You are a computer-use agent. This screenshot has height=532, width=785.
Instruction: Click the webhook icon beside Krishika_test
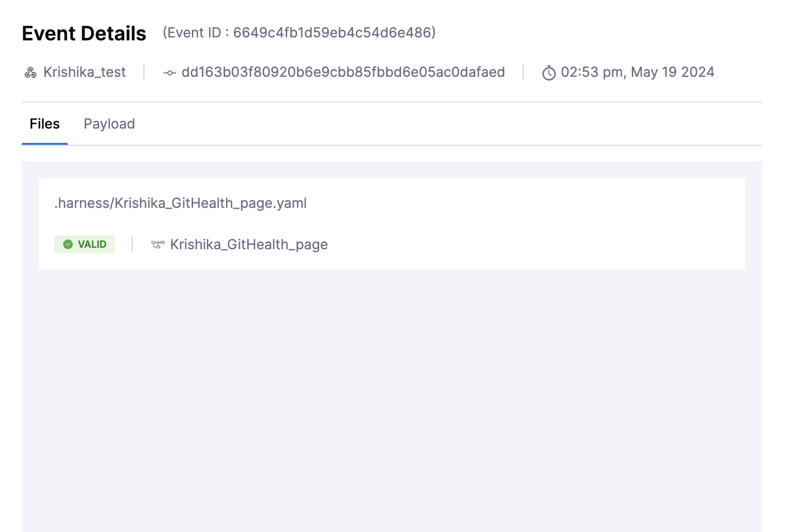point(31,73)
